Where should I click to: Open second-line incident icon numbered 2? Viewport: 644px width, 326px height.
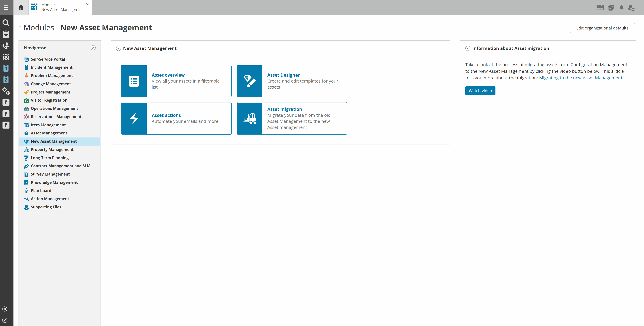6,80
